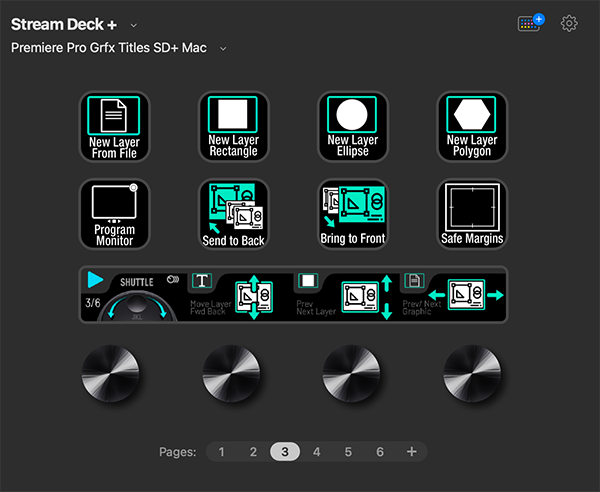Select Prev Next Layer strip segment
The image size is (600, 492).
346,295
